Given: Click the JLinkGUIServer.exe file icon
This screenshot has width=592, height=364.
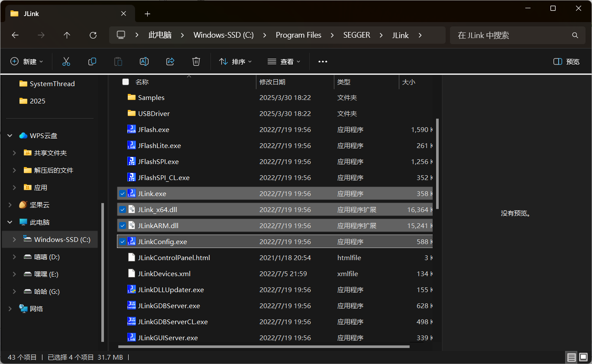Looking at the screenshot, I should 132,338.
